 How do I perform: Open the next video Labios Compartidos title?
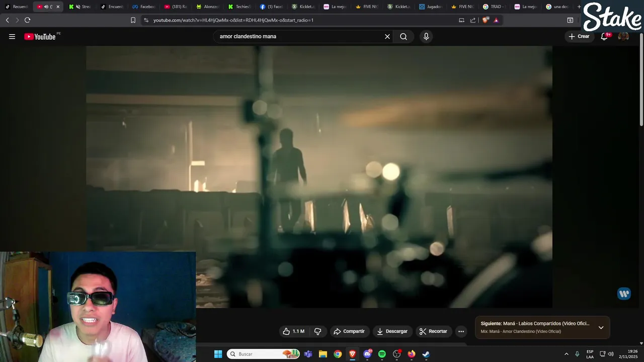[x=535, y=323]
